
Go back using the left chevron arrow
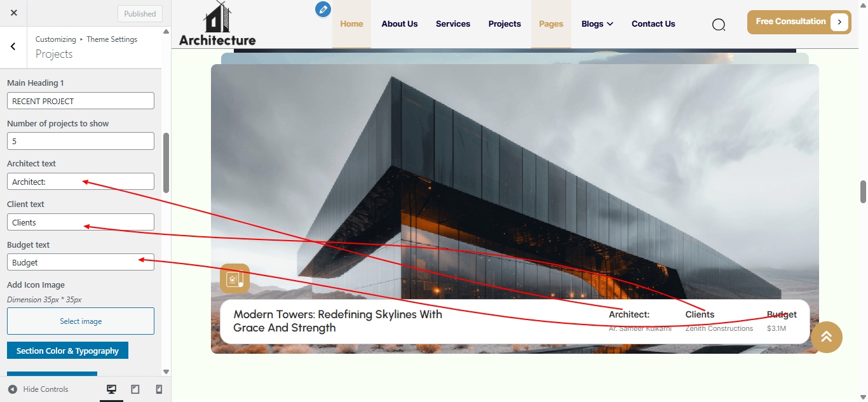tap(13, 46)
